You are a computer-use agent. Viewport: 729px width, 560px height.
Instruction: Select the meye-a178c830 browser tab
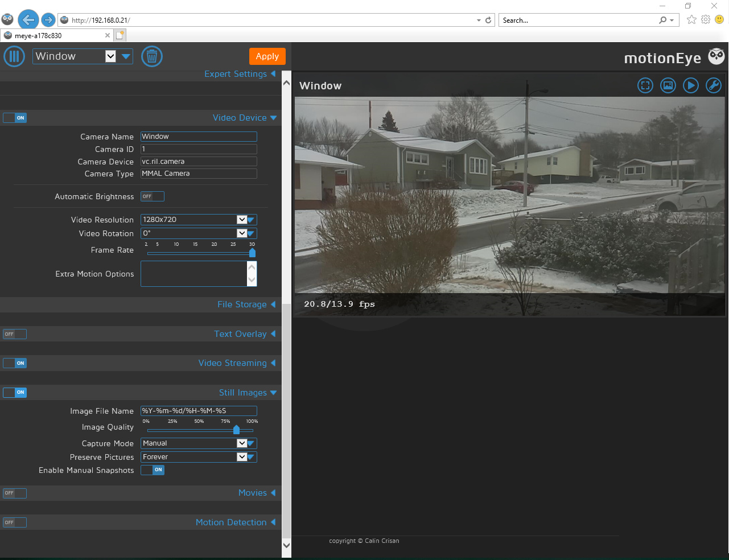54,35
